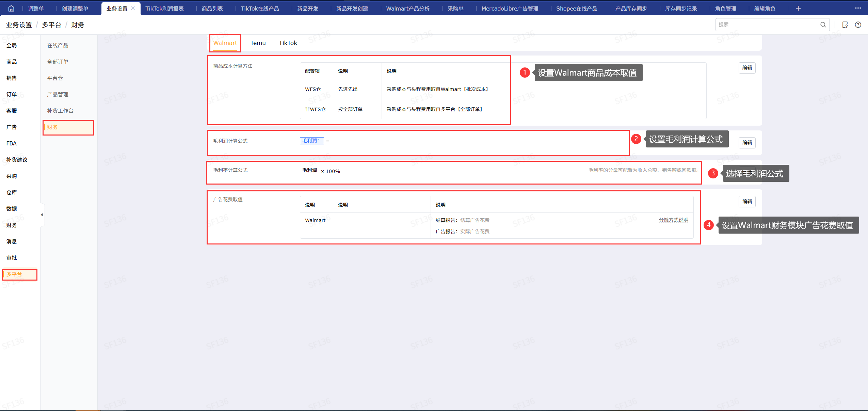868x411 pixels.
Task: Click the 业务设置 breadcrumb
Action: click(19, 25)
